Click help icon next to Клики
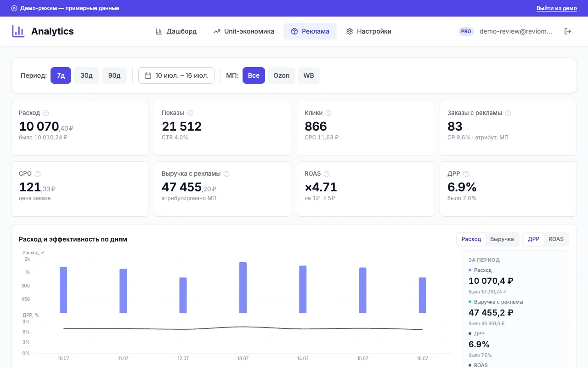The height and width of the screenshot is (368, 588). coord(328,113)
